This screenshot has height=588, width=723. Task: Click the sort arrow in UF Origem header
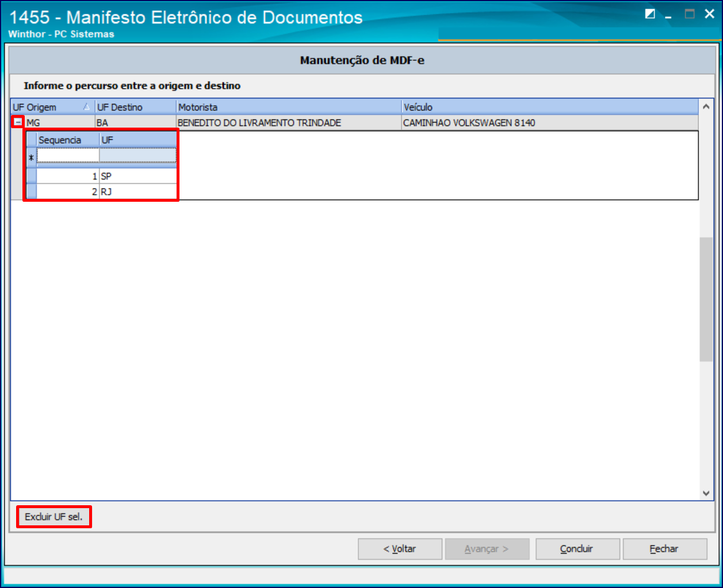click(86, 106)
